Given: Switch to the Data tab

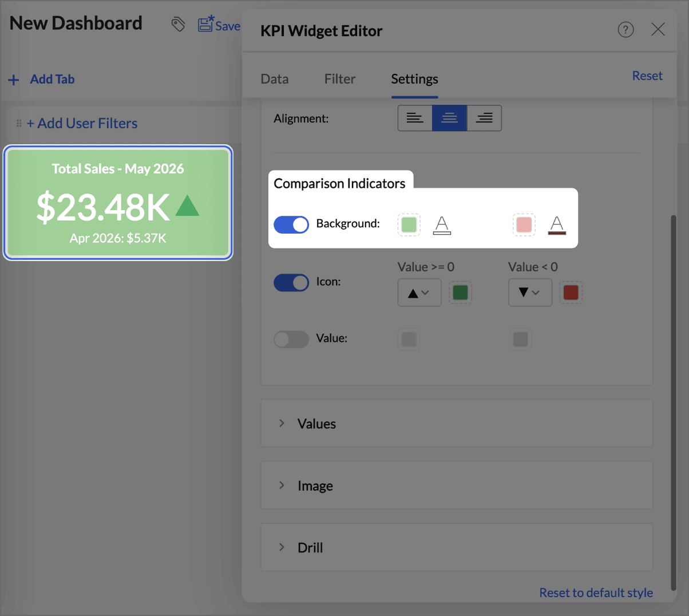Looking at the screenshot, I should coord(275,79).
